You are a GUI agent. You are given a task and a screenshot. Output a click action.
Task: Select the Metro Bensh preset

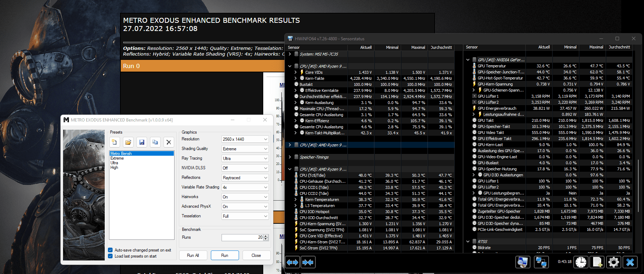(x=142, y=154)
